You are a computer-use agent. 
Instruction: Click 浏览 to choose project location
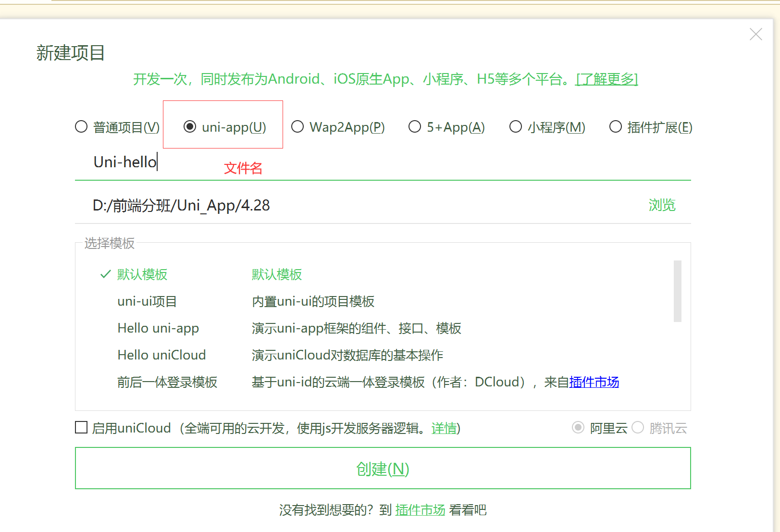click(x=661, y=205)
